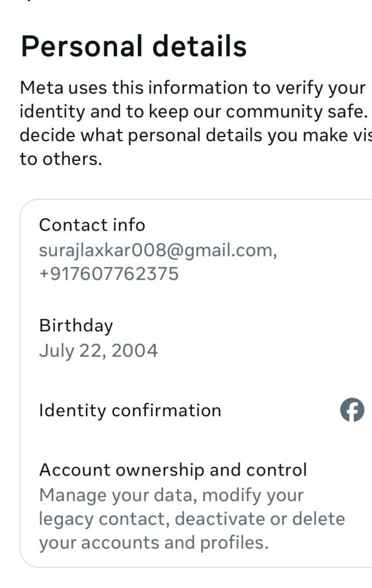
Task: Tap the 'Manage your data, modify your' line
Action: coord(171,496)
